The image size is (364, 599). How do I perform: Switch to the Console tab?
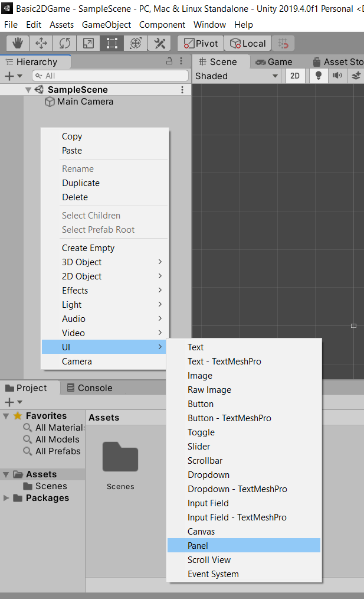pos(89,388)
